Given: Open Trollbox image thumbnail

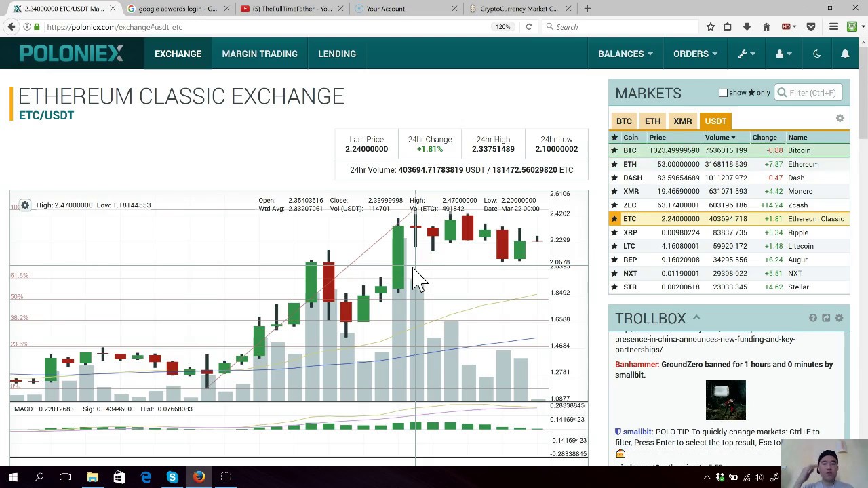Looking at the screenshot, I should click(726, 400).
